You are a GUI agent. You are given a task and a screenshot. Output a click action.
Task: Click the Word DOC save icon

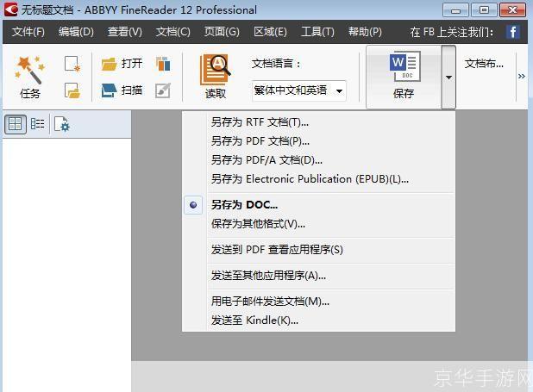tap(404, 66)
